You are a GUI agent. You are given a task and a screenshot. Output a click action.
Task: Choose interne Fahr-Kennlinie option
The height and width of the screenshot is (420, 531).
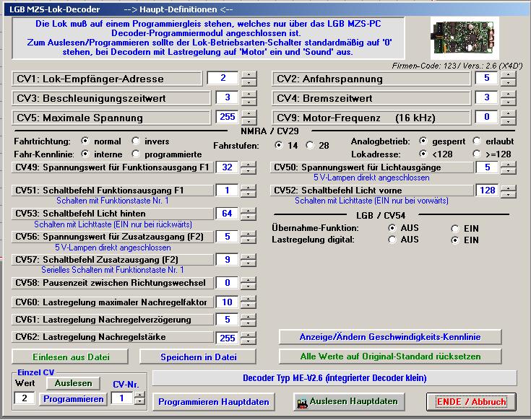pos(85,154)
